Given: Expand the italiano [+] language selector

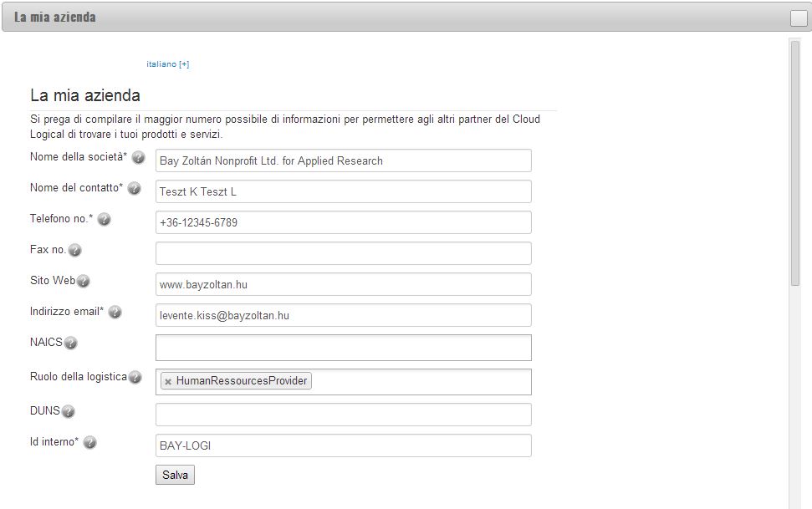Looking at the screenshot, I should click(x=168, y=64).
